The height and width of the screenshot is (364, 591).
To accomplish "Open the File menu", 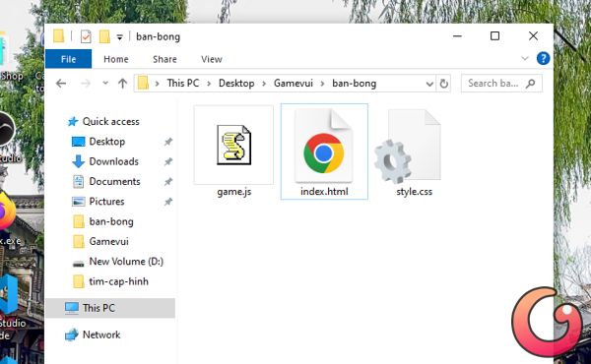I will (x=68, y=59).
